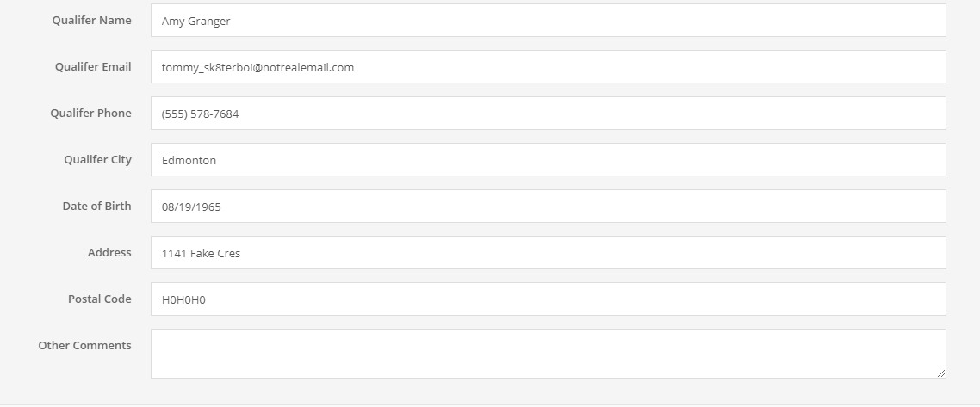Click the "Address" field label
The height and width of the screenshot is (407, 980).
click(x=109, y=252)
